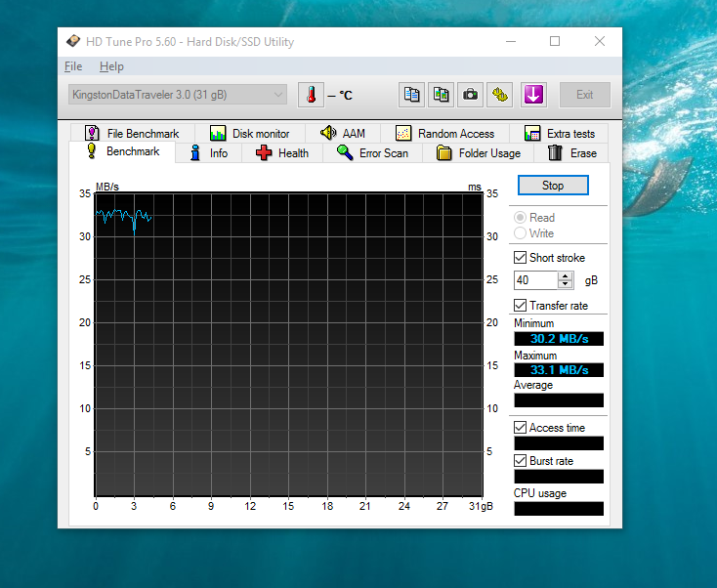
Task: Switch to the Error Scan tab
Action: point(372,153)
